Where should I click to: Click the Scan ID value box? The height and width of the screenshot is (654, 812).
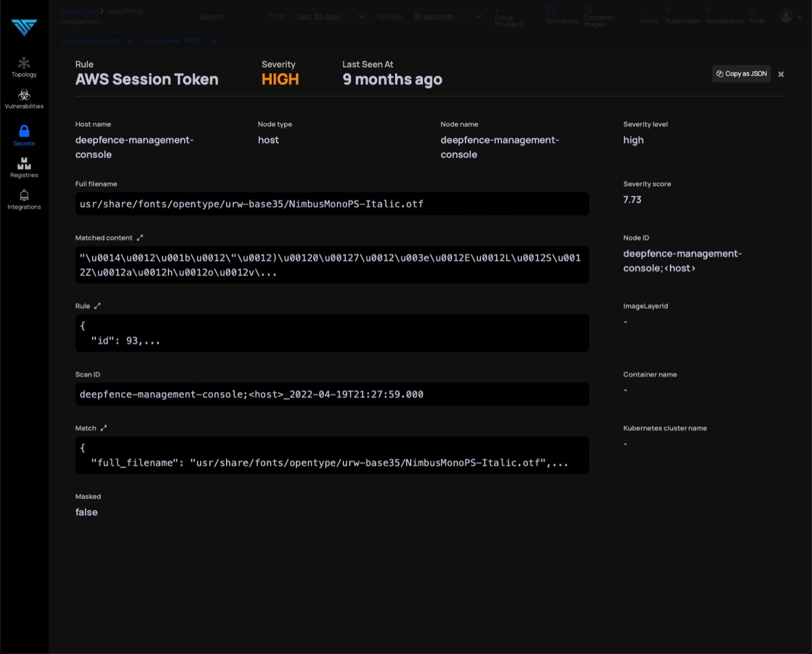point(332,394)
